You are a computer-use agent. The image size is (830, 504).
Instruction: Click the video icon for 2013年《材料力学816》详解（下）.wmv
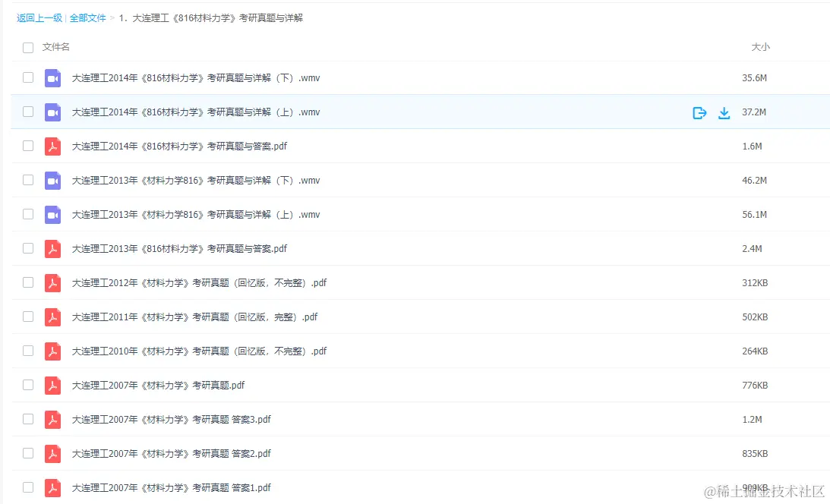pos(52,181)
